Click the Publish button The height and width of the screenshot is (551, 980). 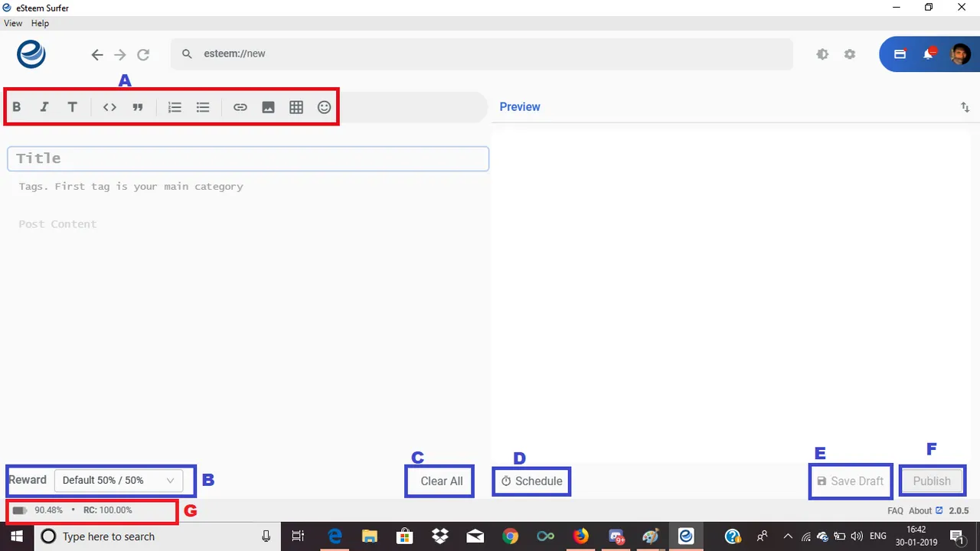[x=932, y=481]
